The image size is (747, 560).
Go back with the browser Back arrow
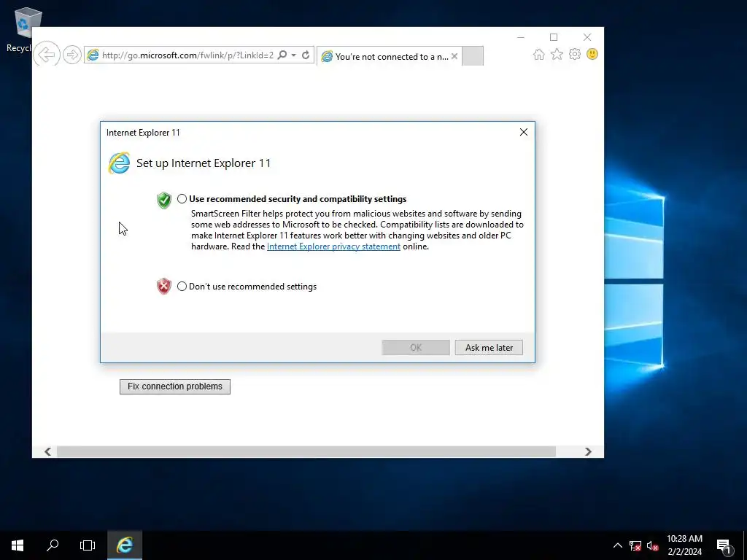coord(47,54)
